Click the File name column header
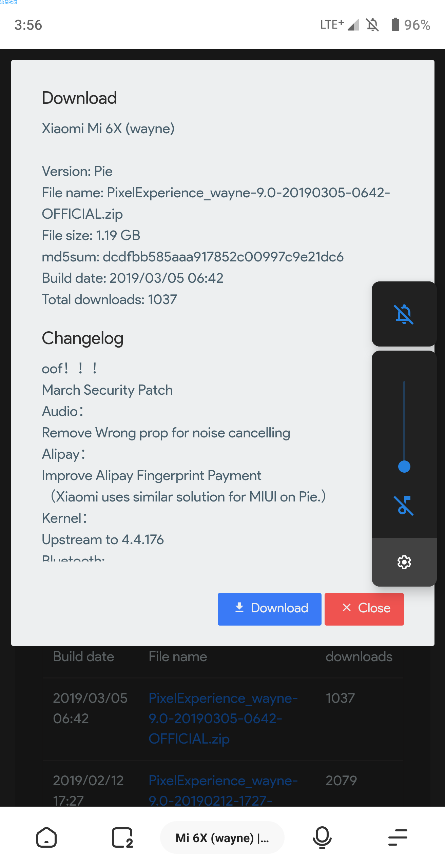This screenshot has height=868, width=445. 178,657
